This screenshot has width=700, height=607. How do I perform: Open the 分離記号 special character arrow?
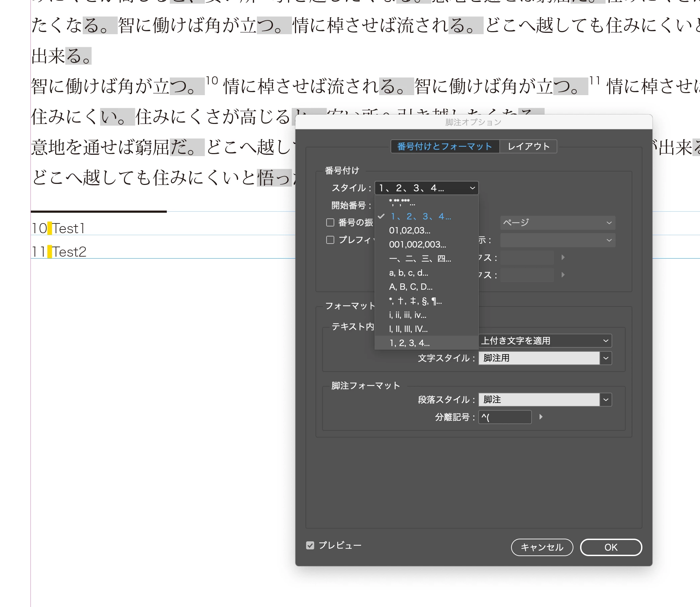point(541,417)
